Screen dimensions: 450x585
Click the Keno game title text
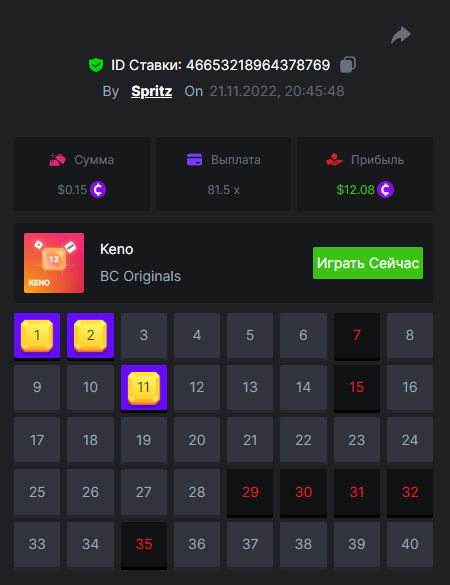[116, 249]
